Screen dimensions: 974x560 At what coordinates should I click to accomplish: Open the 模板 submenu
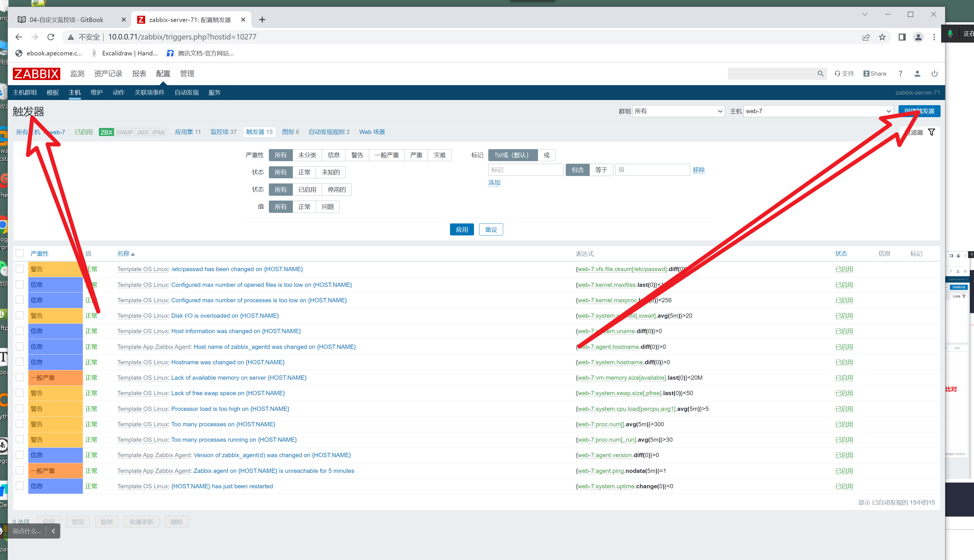(x=53, y=92)
